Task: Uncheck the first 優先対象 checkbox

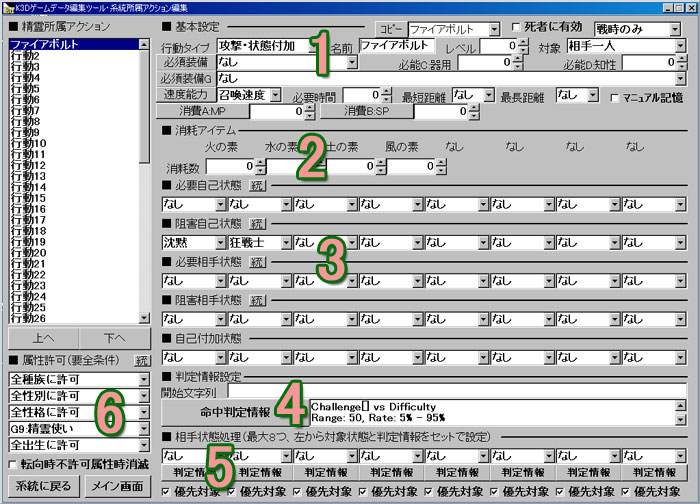Action: click(166, 492)
